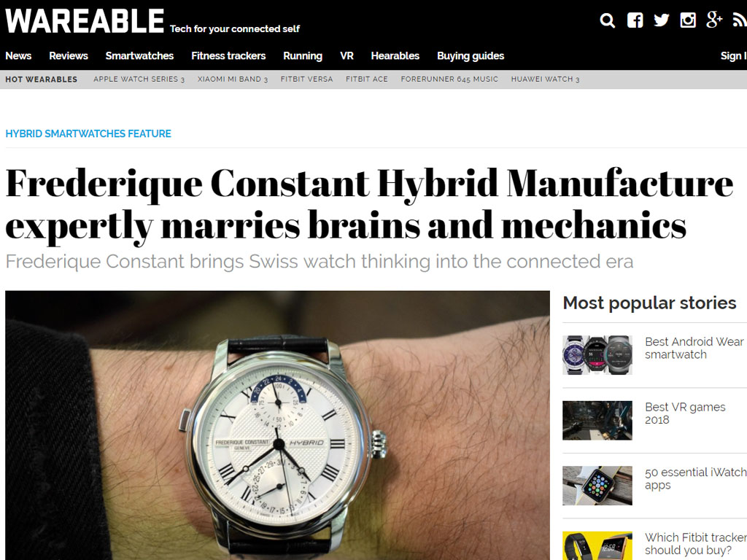The height and width of the screenshot is (560, 747).
Task: Visit Wareable's Facebook page icon
Action: (635, 20)
